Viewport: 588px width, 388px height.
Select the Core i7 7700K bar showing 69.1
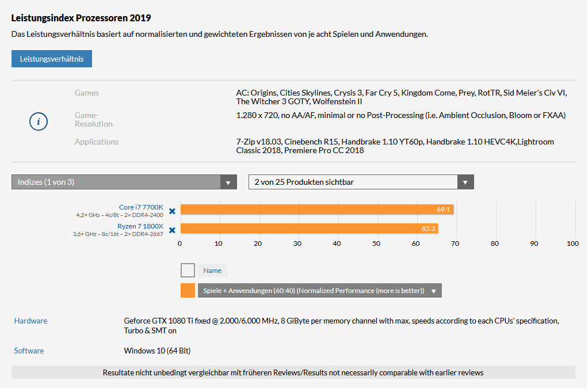click(317, 210)
